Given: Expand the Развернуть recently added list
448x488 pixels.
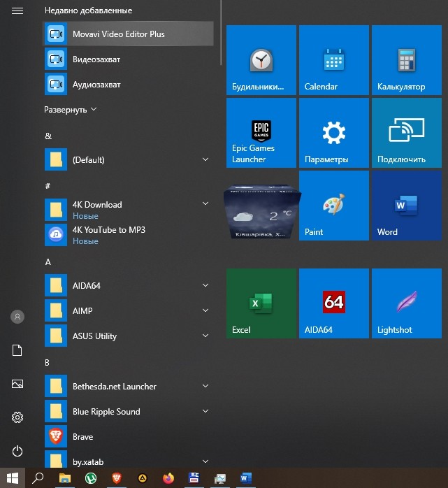Looking at the screenshot, I should tap(71, 110).
